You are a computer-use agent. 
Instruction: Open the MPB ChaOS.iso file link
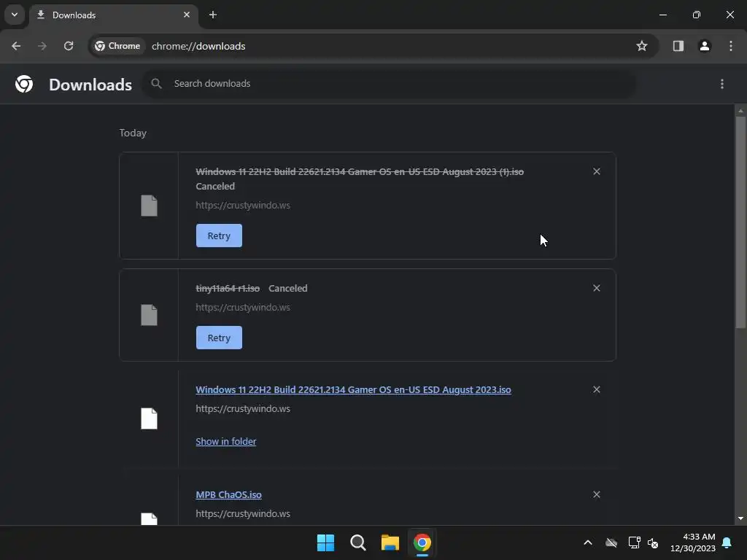[228, 495]
